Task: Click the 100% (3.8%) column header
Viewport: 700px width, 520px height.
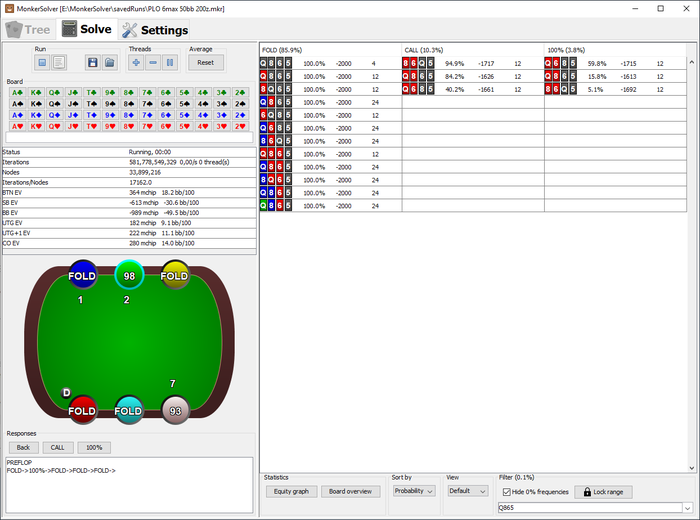Action: pos(615,50)
